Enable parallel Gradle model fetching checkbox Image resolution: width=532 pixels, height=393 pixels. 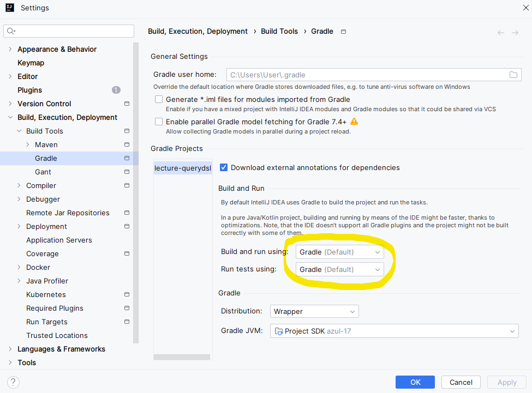pyautogui.click(x=158, y=122)
